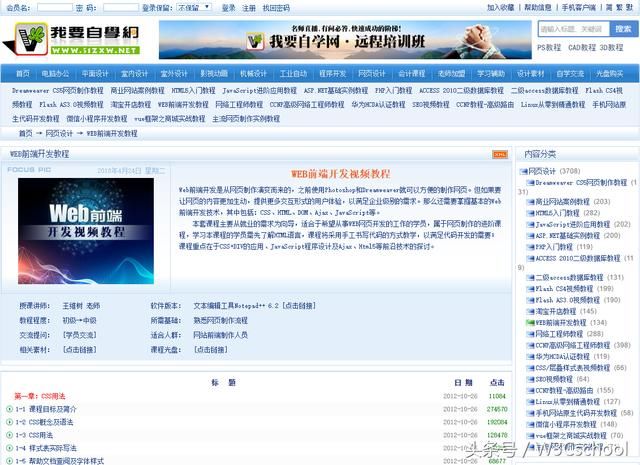Click the green play icon beside lesson 1-3
This screenshot has height=465, width=640.
10,435
